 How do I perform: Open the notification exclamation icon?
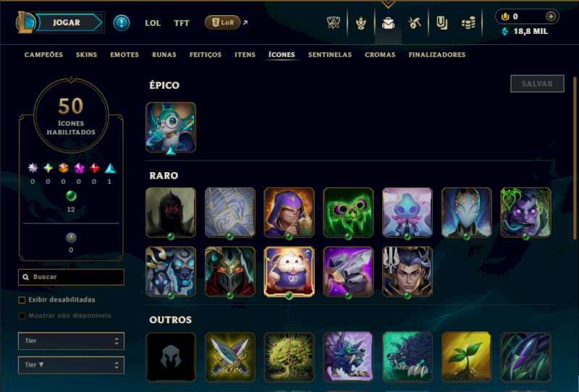pyautogui.click(x=121, y=23)
